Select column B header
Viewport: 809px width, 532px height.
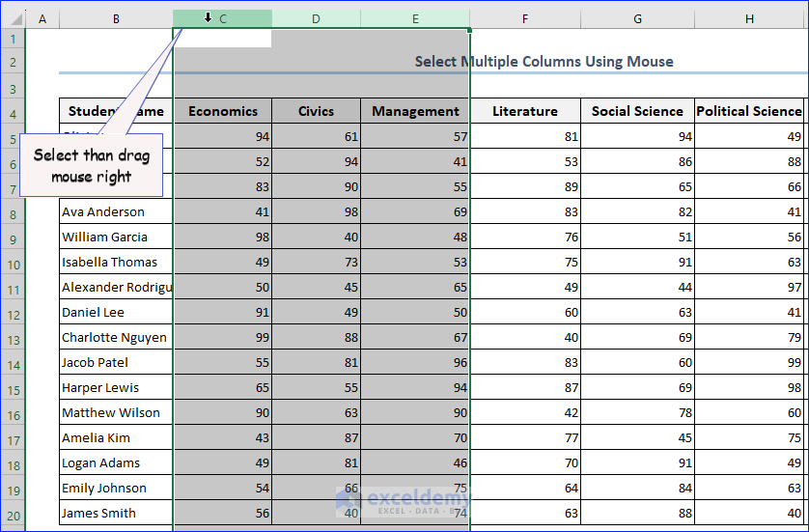coord(116,19)
